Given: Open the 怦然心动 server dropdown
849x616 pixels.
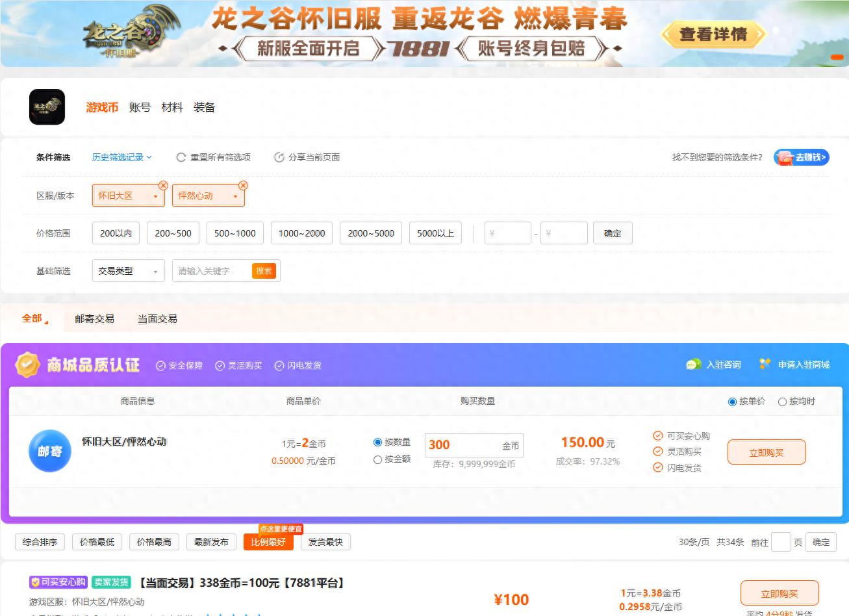Looking at the screenshot, I should click(x=208, y=195).
